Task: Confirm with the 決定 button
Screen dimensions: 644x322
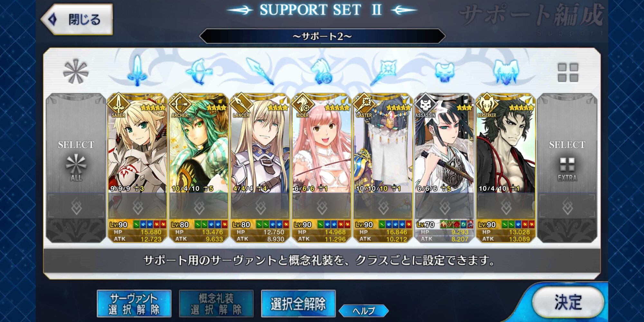Action: click(568, 302)
